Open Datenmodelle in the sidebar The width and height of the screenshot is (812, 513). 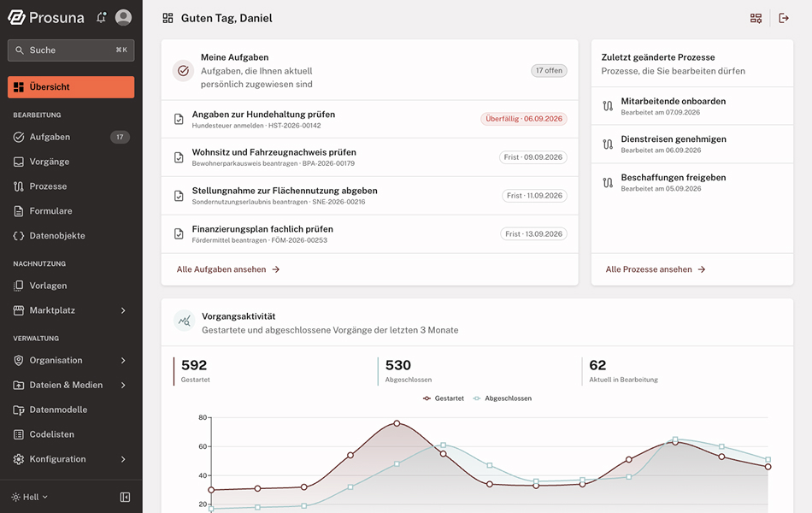pyautogui.click(x=71, y=410)
